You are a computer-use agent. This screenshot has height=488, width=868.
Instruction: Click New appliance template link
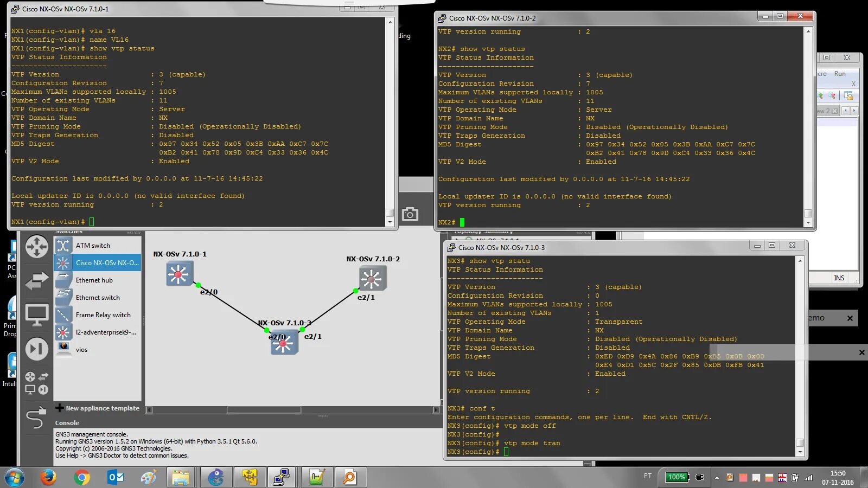(x=98, y=408)
